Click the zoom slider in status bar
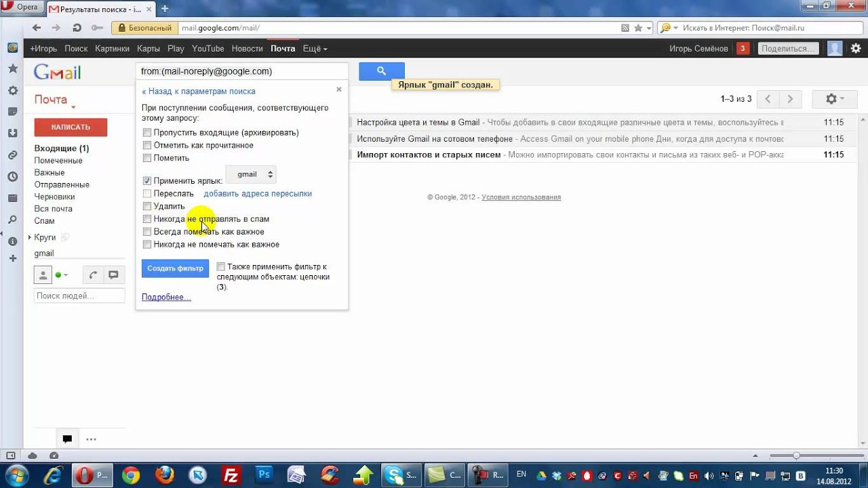This screenshot has height=488, width=868. pos(796,455)
